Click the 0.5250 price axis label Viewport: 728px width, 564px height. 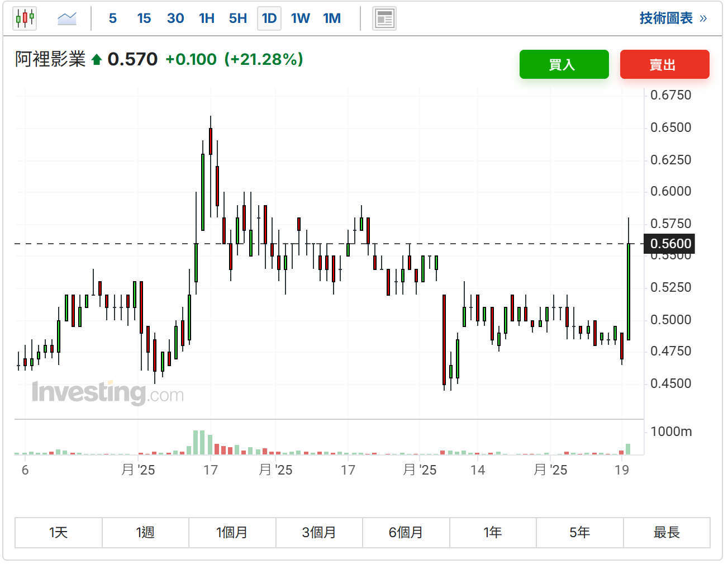[x=671, y=287]
